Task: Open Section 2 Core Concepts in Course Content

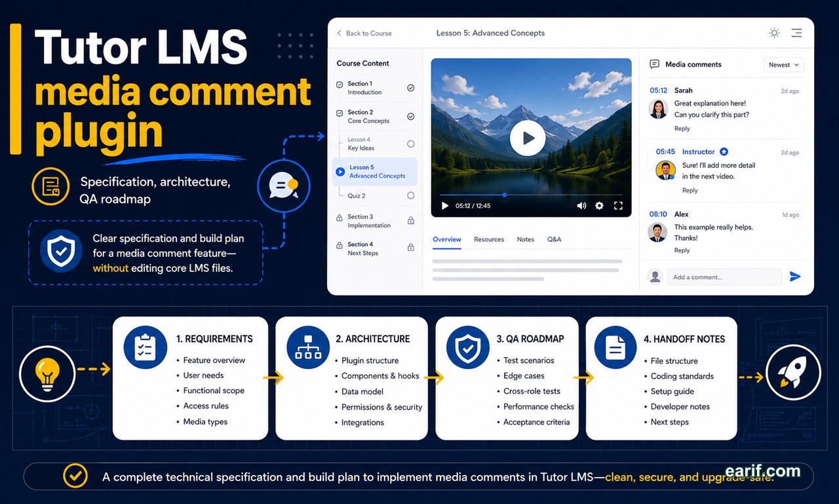Action: point(375,117)
